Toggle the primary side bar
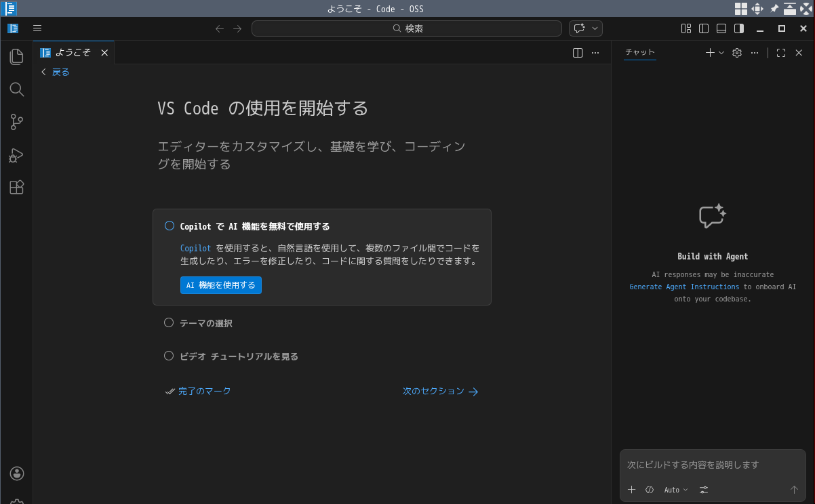 pos(704,28)
